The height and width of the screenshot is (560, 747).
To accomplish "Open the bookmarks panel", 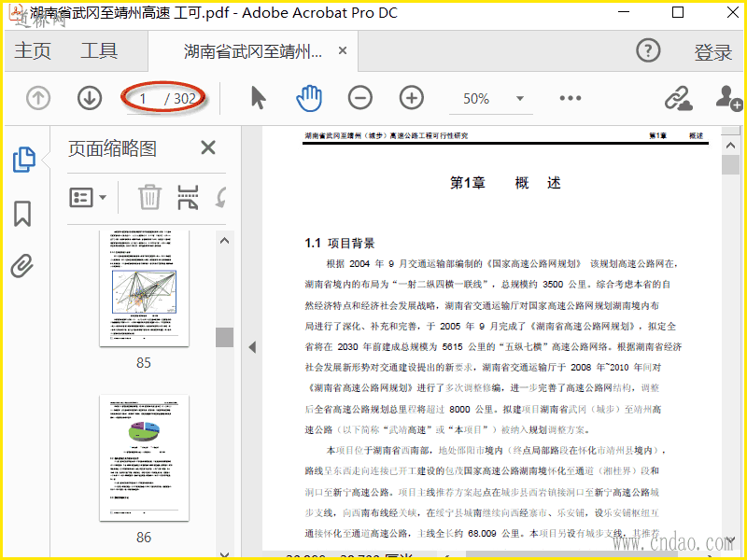I will [22, 214].
